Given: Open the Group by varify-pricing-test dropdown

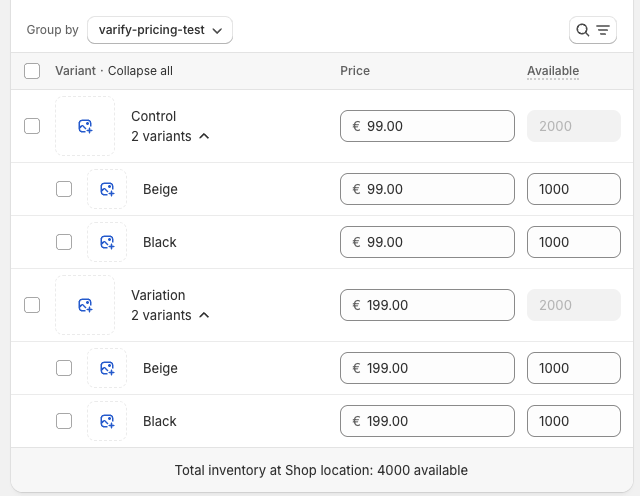Looking at the screenshot, I should (x=160, y=30).
